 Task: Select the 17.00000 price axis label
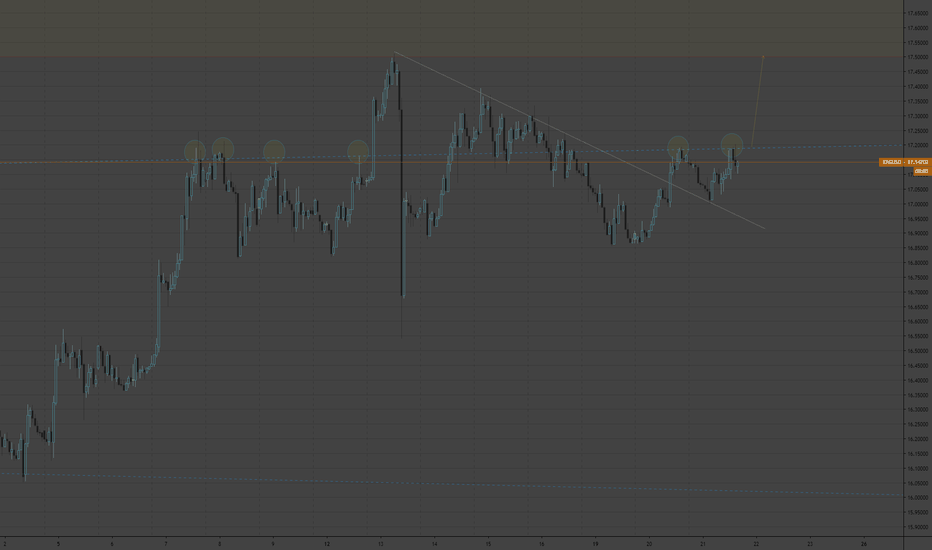click(x=918, y=204)
